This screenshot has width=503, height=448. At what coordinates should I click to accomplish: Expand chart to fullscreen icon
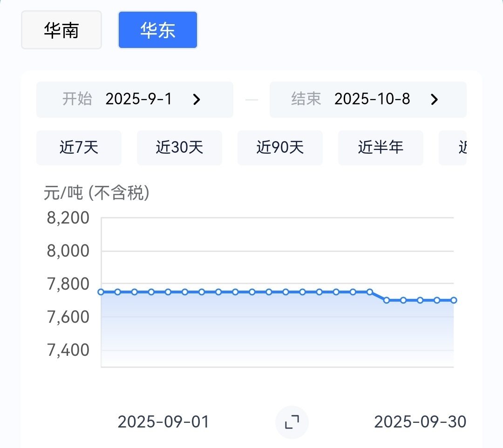pyautogui.click(x=292, y=422)
